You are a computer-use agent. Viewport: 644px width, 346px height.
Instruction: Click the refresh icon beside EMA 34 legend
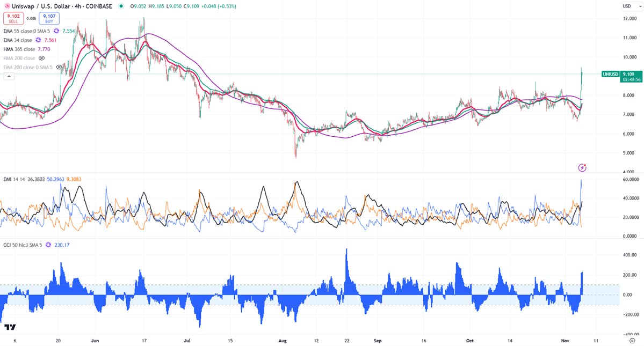coord(38,40)
